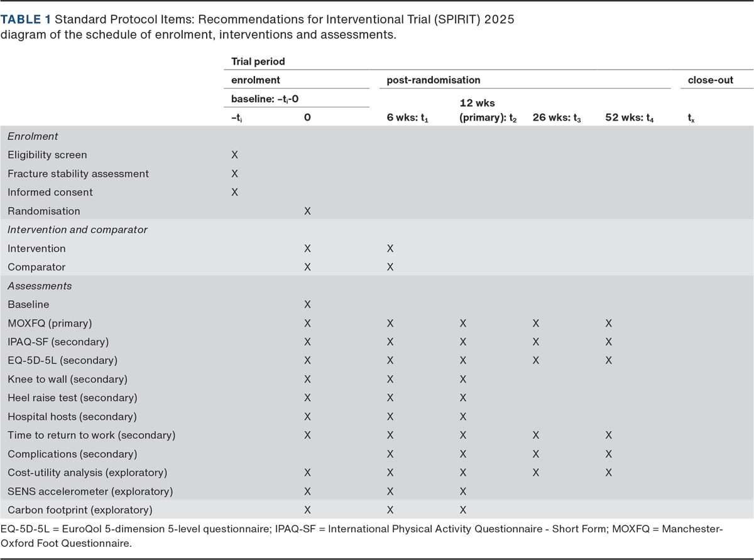
Task: Click the 52 wks column header
Action: pyautogui.click(x=629, y=117)
